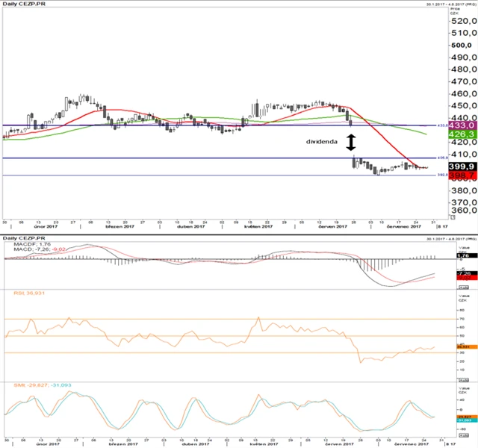Click the red 398,7 moving average tag
This screenshot has width=478, height=448.
coord(462,175)
